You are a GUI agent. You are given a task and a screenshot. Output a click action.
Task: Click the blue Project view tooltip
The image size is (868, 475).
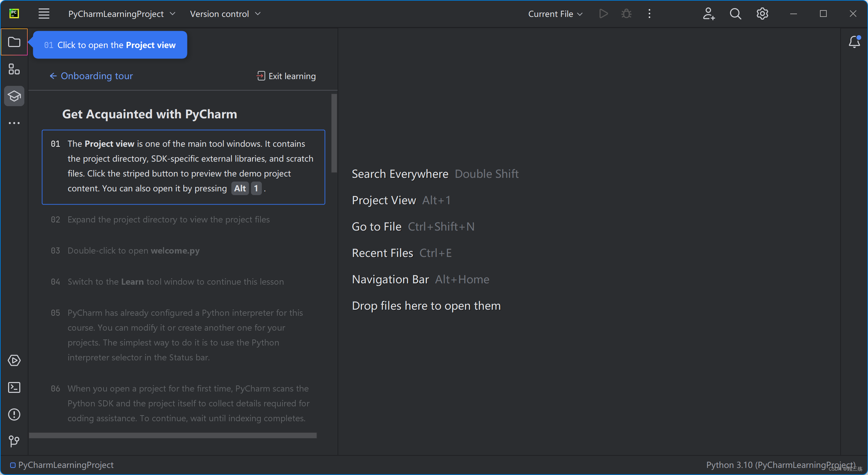tap(110, 45)
